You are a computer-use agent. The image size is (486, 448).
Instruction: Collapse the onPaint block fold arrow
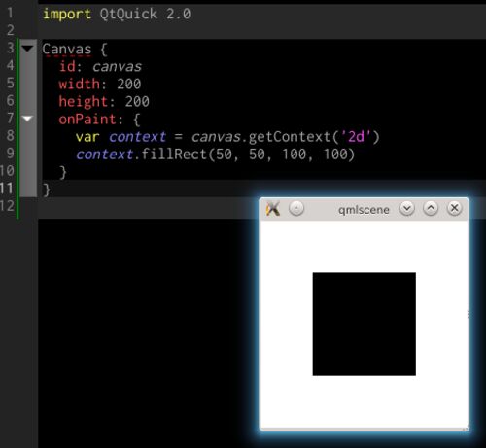tap(27, 119)
